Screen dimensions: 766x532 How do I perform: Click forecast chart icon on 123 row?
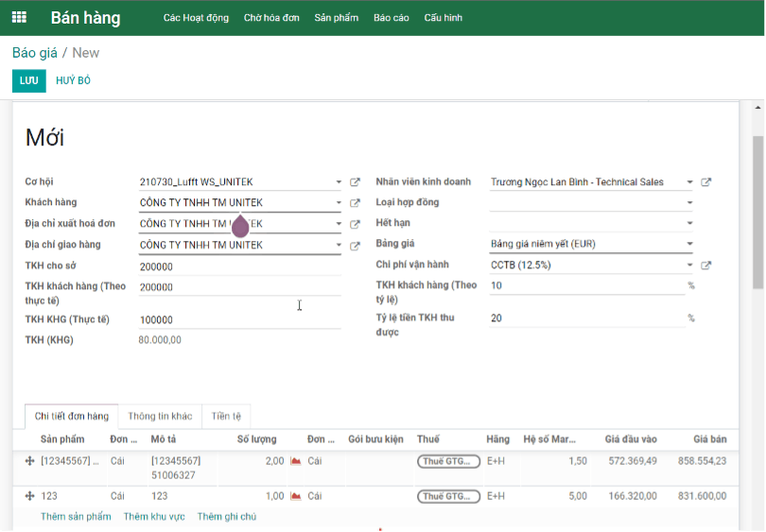point(296,496)
